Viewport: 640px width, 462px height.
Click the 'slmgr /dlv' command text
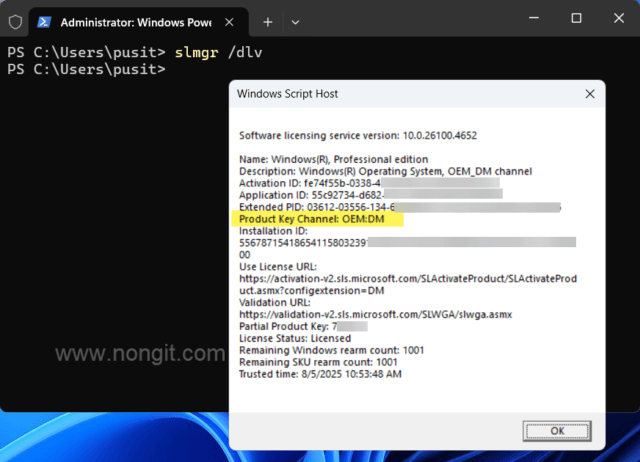pos(218,52)
